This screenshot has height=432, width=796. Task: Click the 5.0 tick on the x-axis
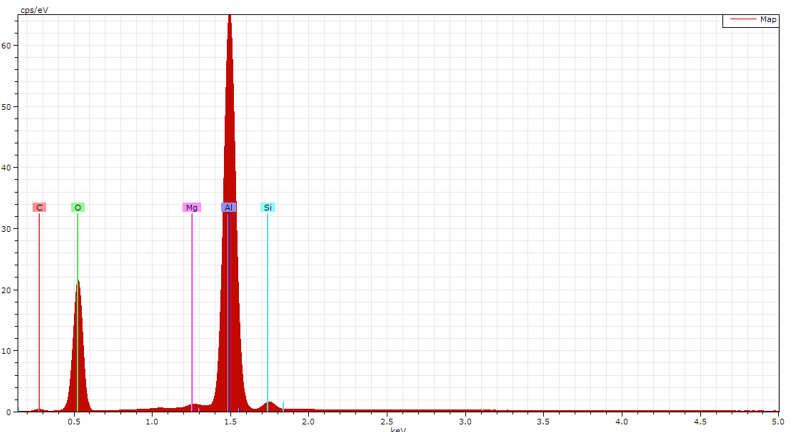point(777,422)
